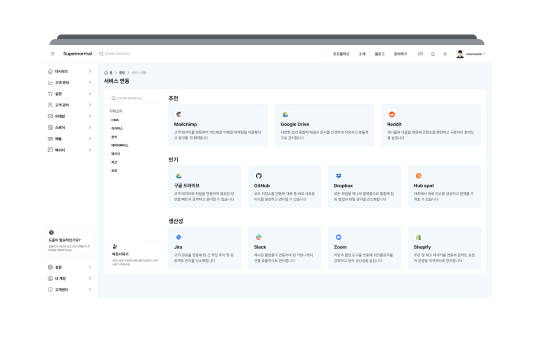Viewport: 534px width, 360px height.
Task: Click the Zoom logo icon
Action: [339, 237]
